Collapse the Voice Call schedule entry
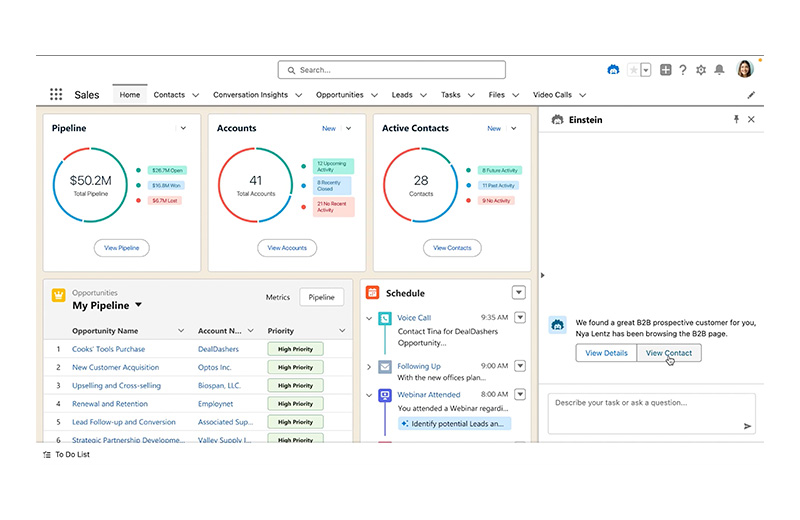The width and height of the screenshot is (800, 520). pos(371,318)
